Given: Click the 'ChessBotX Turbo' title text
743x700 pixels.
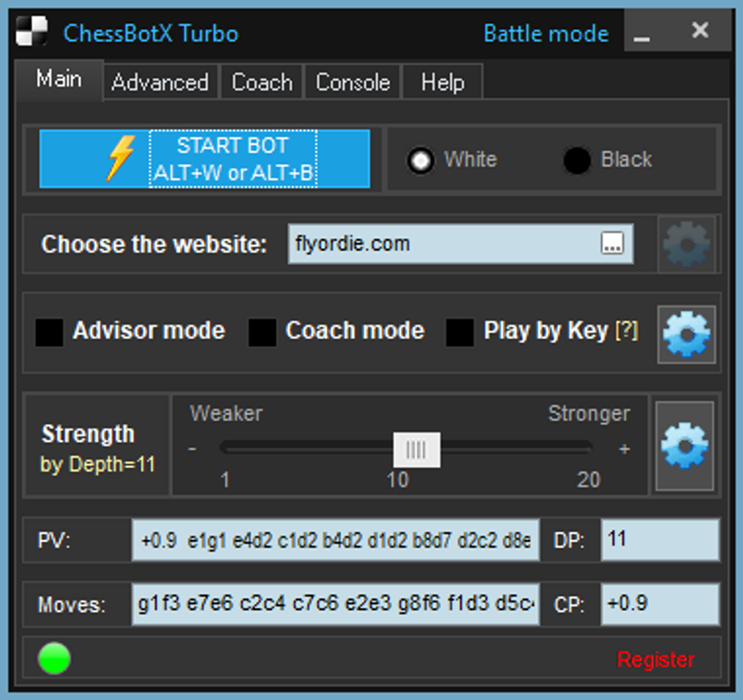Looking at the screenshot, I should pyautogui.click(x=150, y=33).
